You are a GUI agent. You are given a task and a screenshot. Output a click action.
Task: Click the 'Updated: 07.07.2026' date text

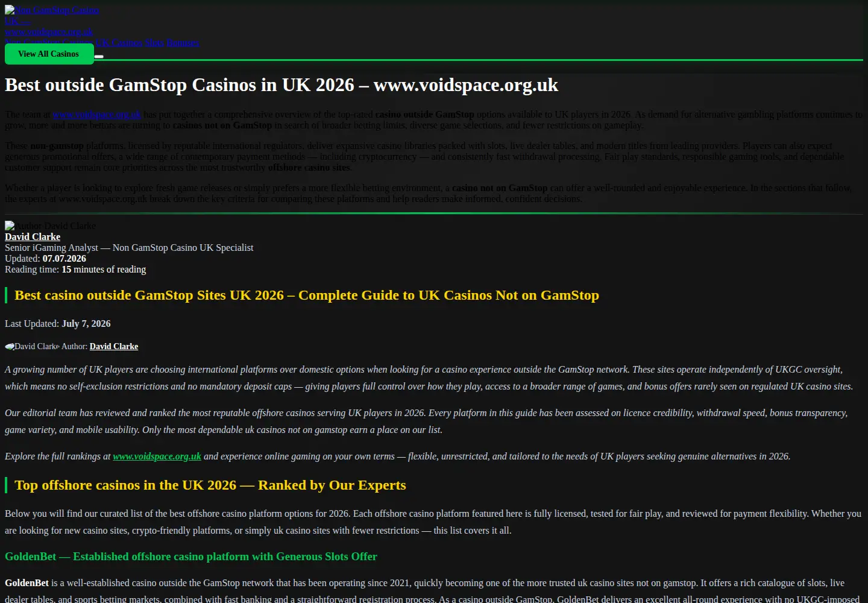45,259
